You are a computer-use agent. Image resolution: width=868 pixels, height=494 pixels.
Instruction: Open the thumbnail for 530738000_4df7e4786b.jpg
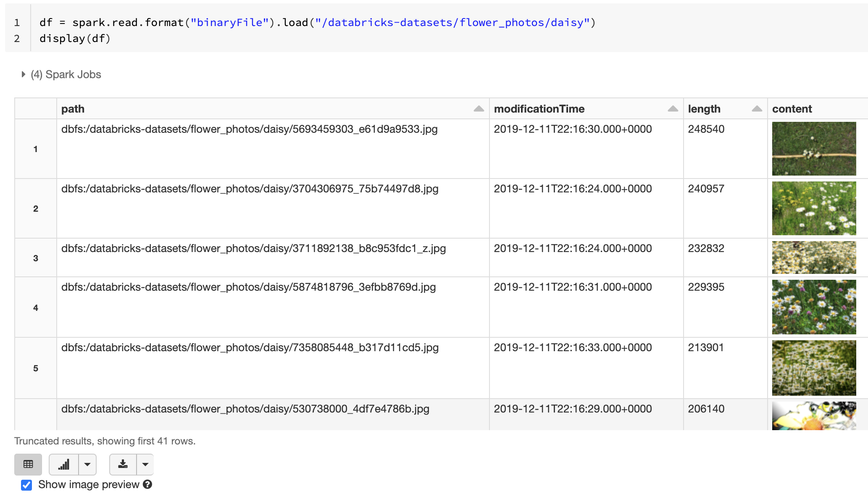tap(814, 416)
